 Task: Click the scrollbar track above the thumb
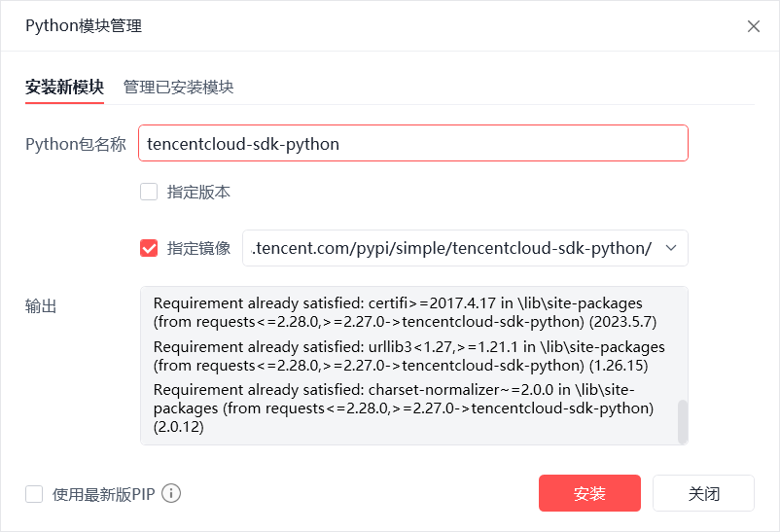[683, 343]
